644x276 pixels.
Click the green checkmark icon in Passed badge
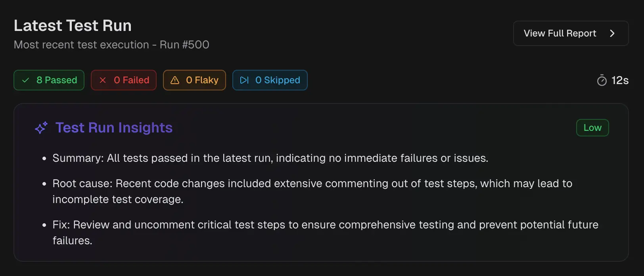(x=26, y=80)
